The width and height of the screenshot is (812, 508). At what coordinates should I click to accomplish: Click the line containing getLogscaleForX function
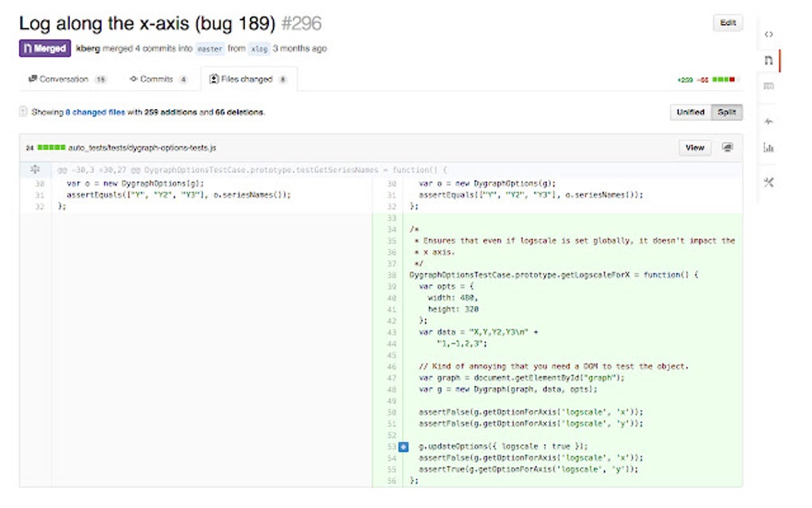pyautogui.click(x=553, y=275)
